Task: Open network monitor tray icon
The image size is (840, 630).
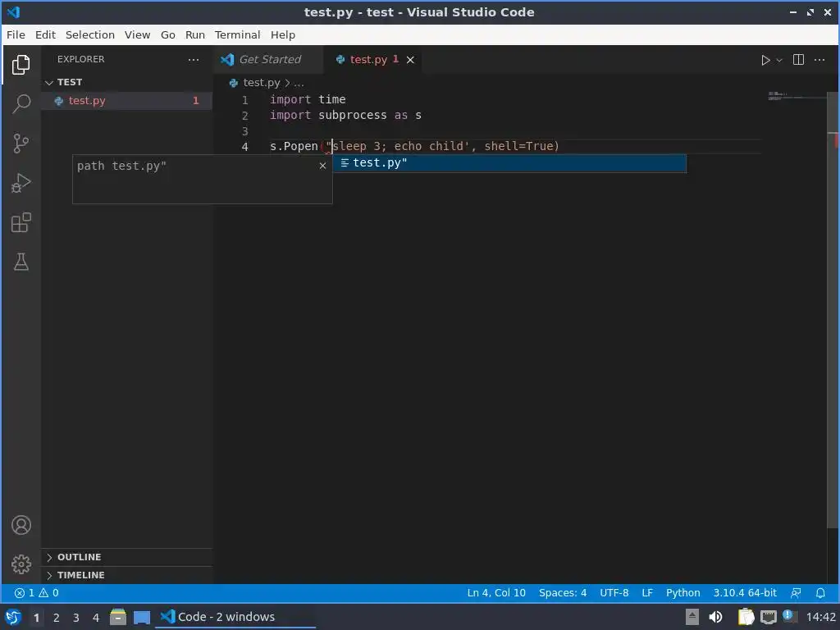Action: click(768, 617)
